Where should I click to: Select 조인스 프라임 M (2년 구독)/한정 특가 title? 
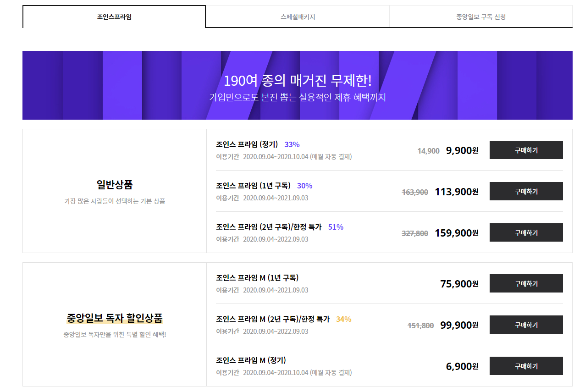273,319
